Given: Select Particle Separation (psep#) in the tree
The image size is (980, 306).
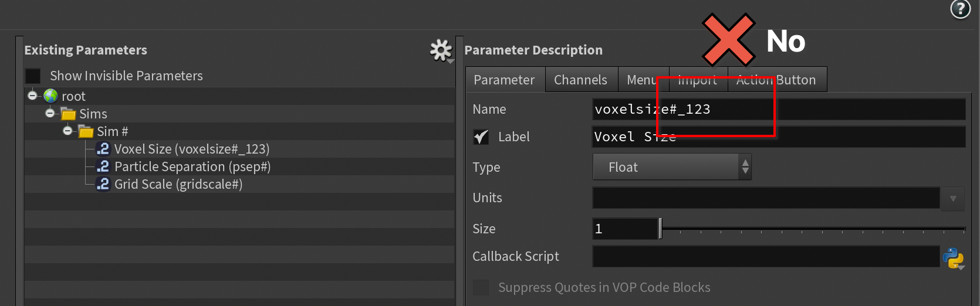Looking at the screenshot, I should tap(192, 166).
